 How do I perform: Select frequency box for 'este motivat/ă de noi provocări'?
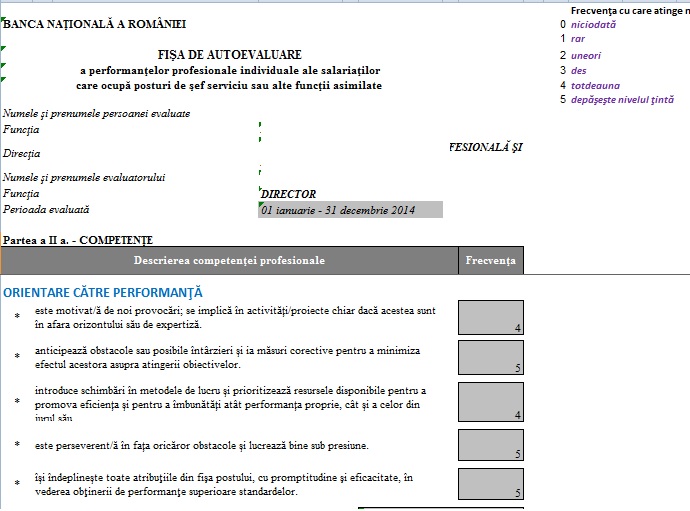(490, 317)
